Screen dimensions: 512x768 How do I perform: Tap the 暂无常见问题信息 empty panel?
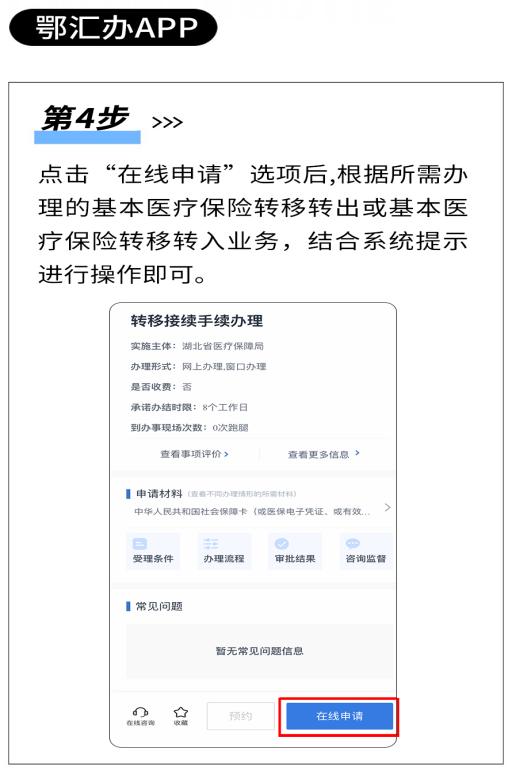pyautogui.click(x=259, y=651)
